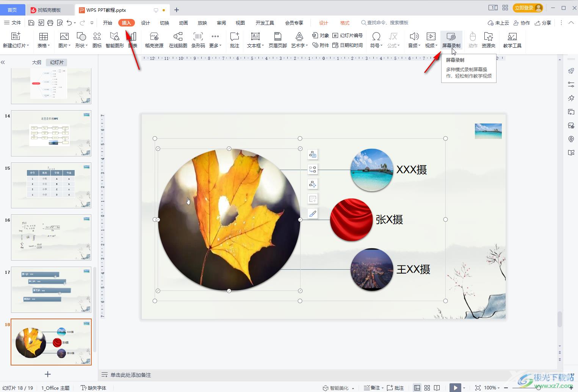This screenshot has width=578, height=392.
Task: Expand slideshow play options arrow
Action: tap(464, 388)
